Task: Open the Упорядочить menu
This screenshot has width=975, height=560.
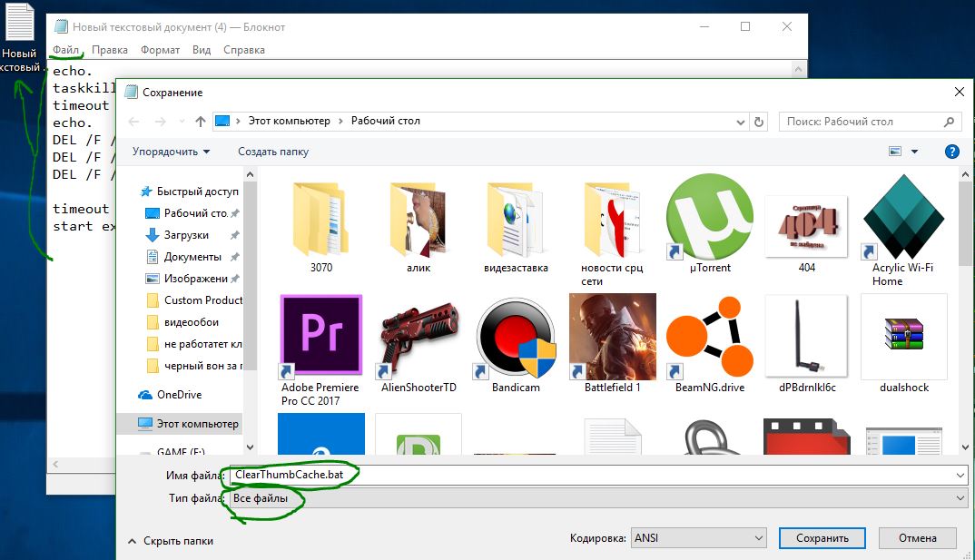Action: [171, 151]
